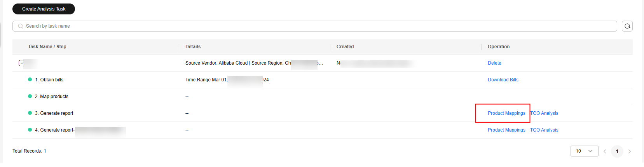
Task: Click the Task Name / Step column header
Action: pyautogui.click(x=47, y=47)
